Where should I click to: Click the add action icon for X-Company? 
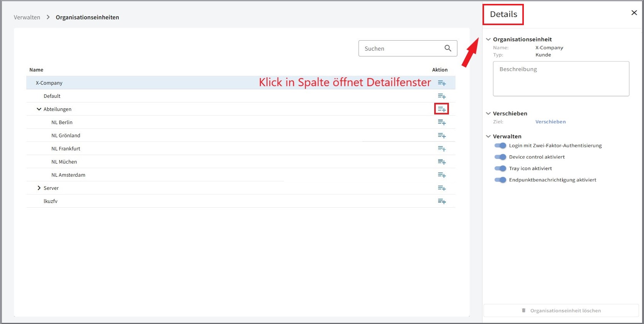click(x=442, y=83)
